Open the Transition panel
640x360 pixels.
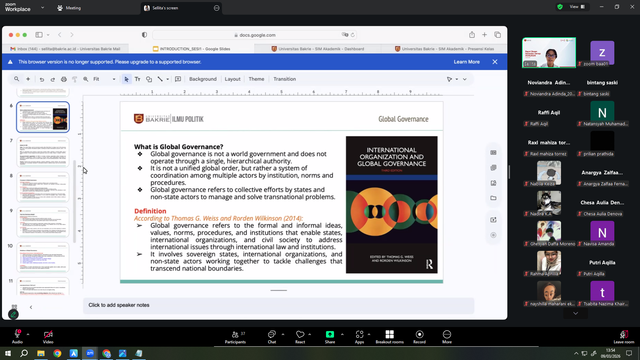(284, 79)
